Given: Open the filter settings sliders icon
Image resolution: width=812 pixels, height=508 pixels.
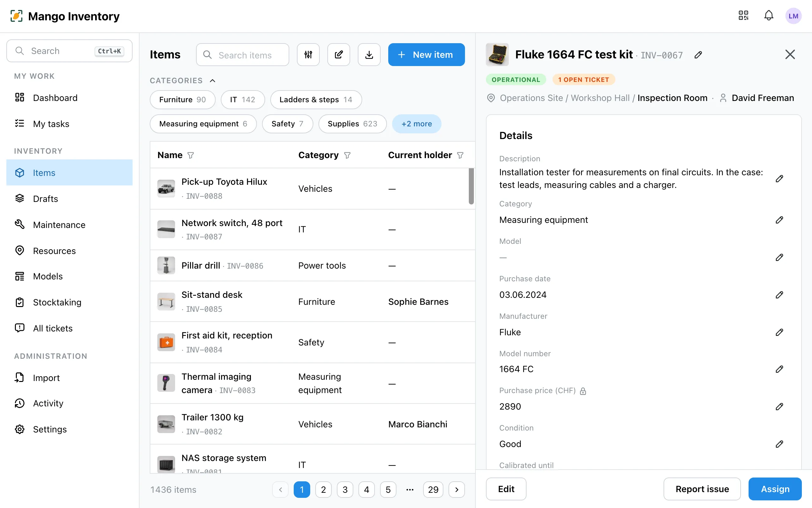Looking at the screenshot, I should (308, 54).
